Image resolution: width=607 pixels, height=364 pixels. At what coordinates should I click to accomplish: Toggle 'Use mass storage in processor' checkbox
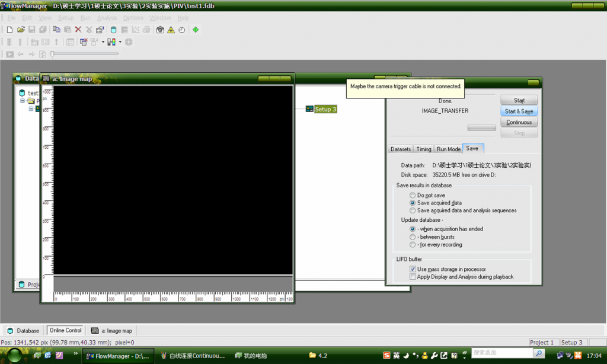click(x=413, y=269)
